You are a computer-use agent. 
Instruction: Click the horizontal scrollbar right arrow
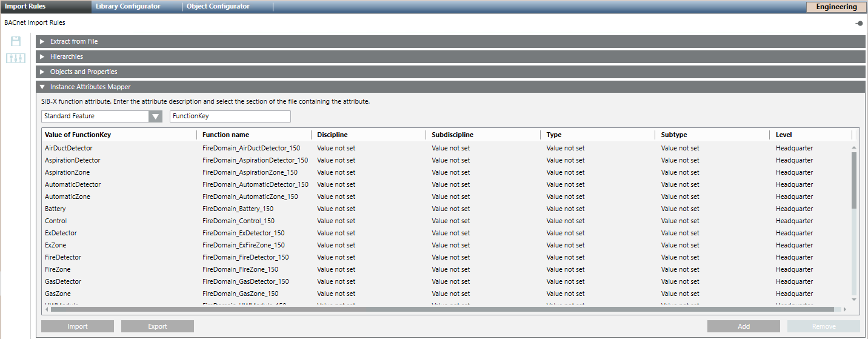point(845,309)
